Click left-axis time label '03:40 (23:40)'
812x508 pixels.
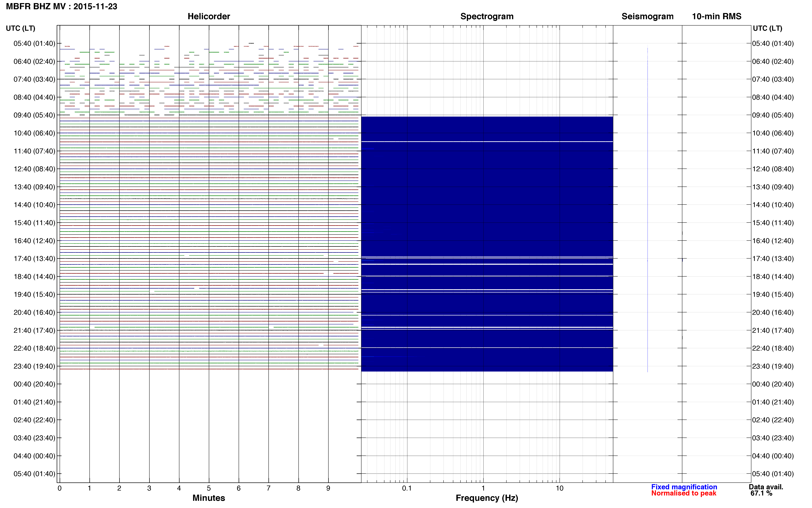(x=34, y=438)
